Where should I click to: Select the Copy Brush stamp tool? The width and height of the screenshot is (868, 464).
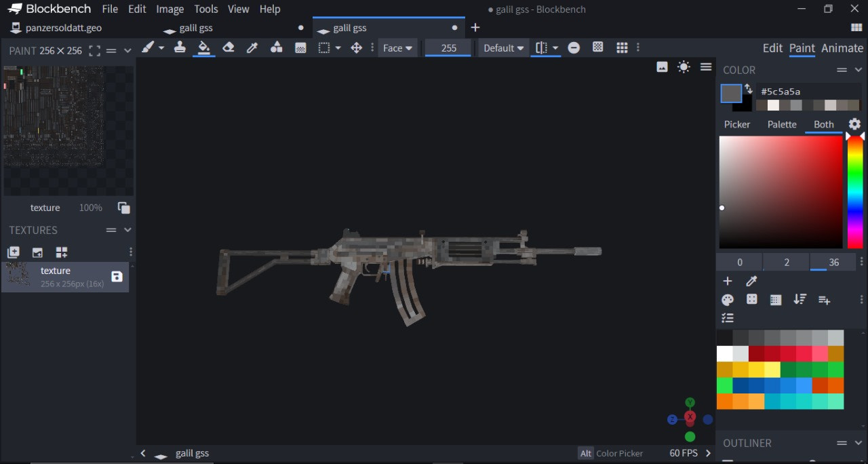coord(180,47)
